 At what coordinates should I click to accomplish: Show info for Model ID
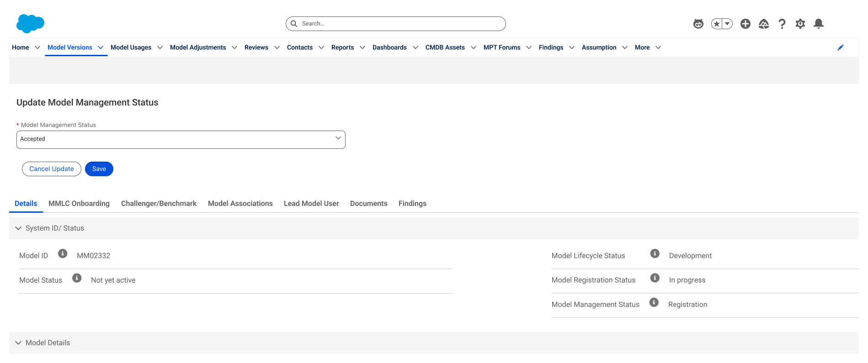click(x=63, y=253)
